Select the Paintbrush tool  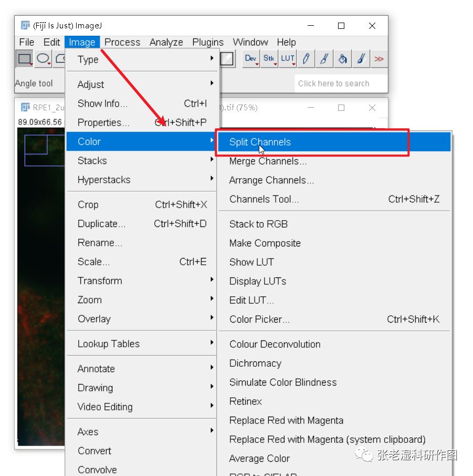click(x=324, y=59)
